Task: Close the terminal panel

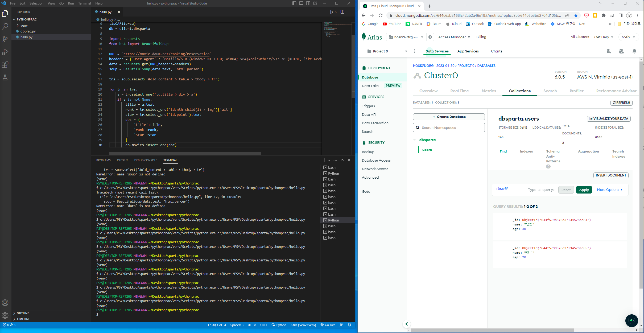Action: (349, 160)
